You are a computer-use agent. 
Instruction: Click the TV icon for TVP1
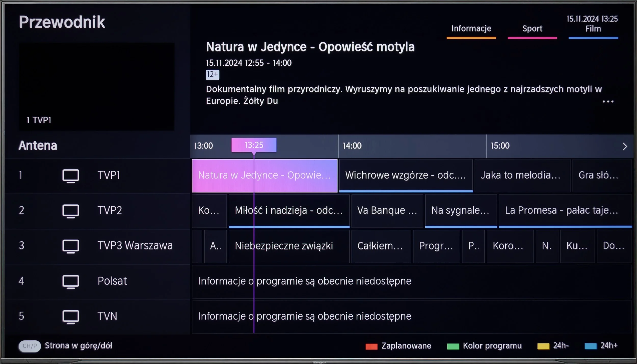(x=71, y=176)
